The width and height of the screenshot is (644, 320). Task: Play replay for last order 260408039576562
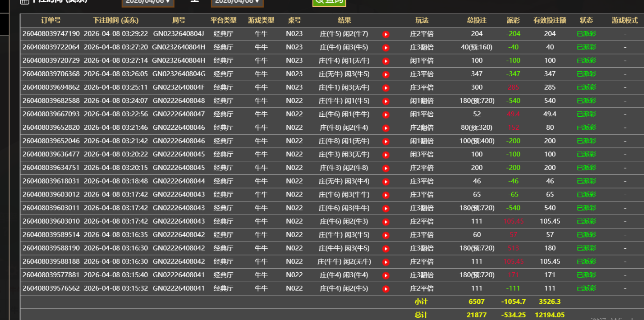386,289
